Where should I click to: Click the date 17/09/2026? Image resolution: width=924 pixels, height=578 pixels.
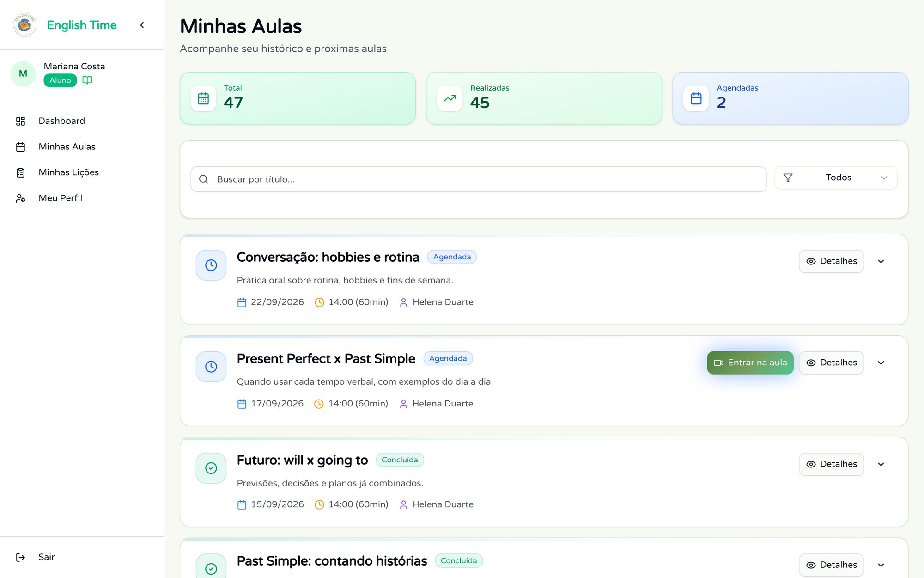click(277, 404)
